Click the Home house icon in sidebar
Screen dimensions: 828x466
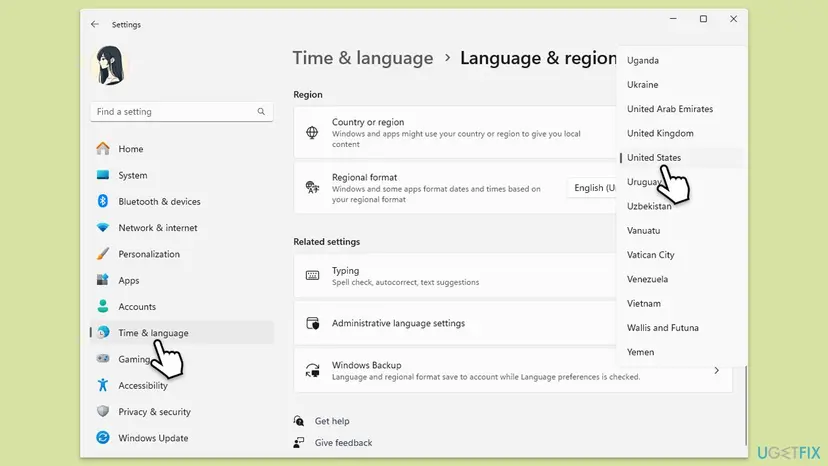click(x=103, y=148)
